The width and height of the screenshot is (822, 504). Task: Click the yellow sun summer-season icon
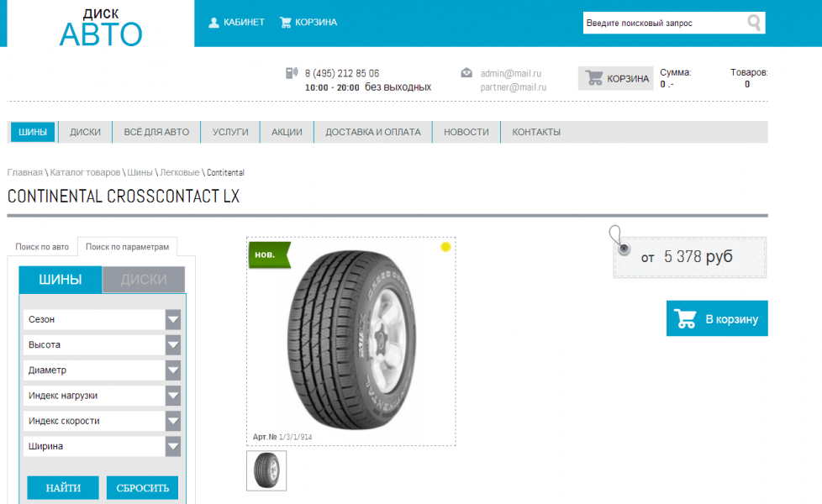coord(445,247)
